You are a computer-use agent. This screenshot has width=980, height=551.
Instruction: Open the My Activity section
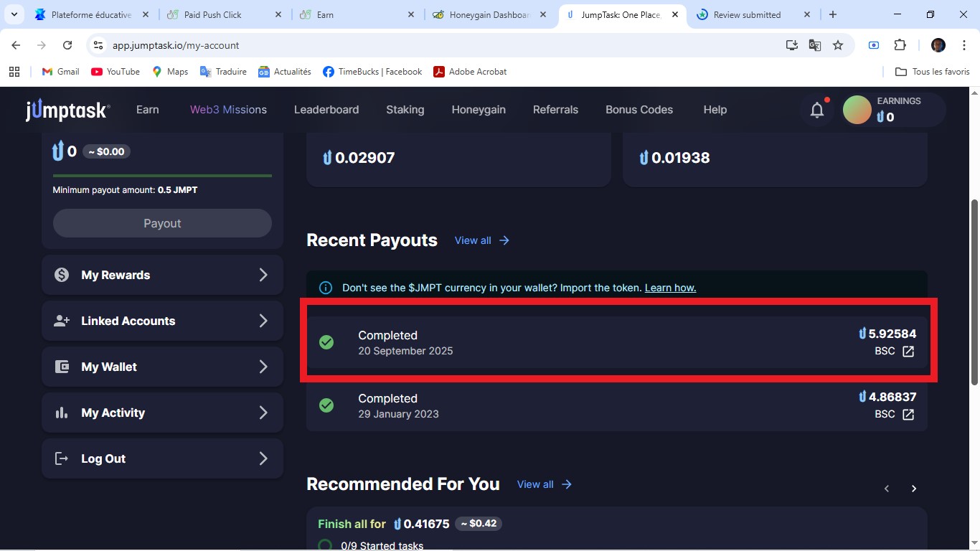click(162, 413)
